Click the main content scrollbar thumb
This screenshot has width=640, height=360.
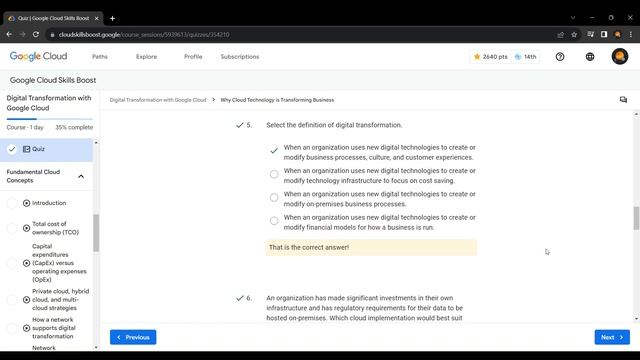[x=636, y=218]
